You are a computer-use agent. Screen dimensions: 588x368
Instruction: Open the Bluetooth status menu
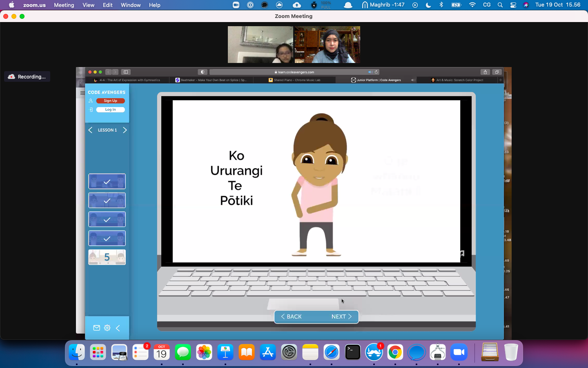[x=441, y=5]
